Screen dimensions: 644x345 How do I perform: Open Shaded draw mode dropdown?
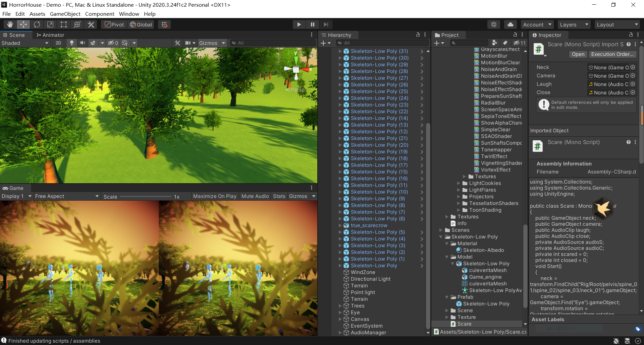point(25,43)
